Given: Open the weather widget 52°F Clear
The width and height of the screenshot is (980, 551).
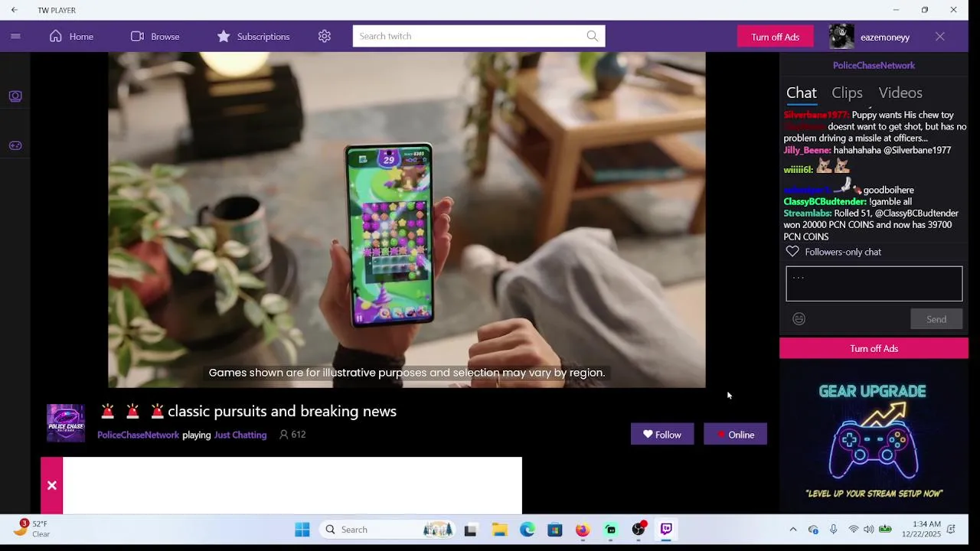Looking at the screenshot, I should [x=32, y=529].
